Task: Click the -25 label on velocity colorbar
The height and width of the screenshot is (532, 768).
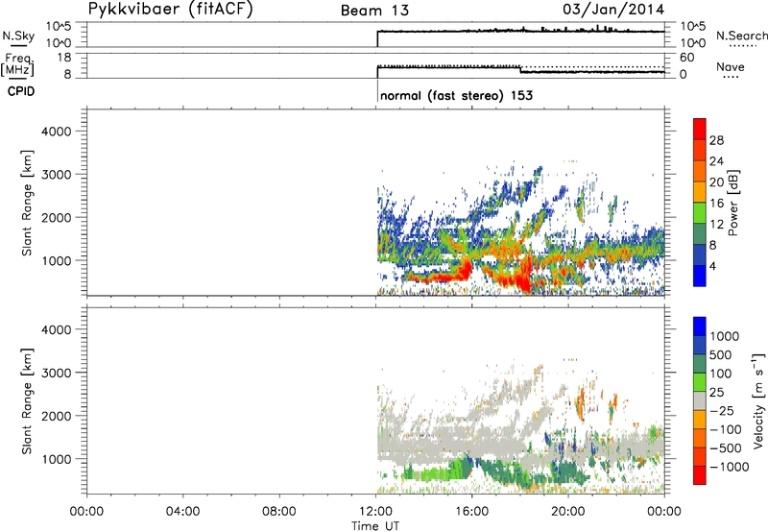Action: pyautogui.click(x=722, y=411)
